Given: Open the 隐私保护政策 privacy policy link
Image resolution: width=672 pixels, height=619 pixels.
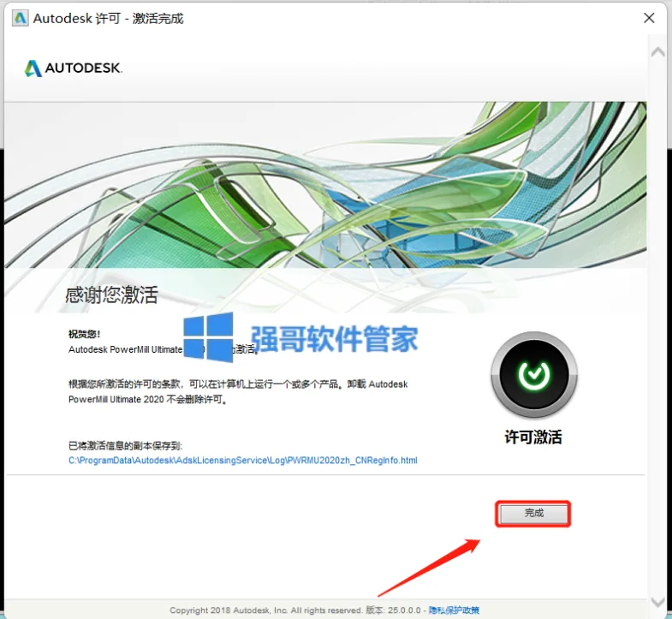Looking at the screenshot, I should tap(454, 610).
